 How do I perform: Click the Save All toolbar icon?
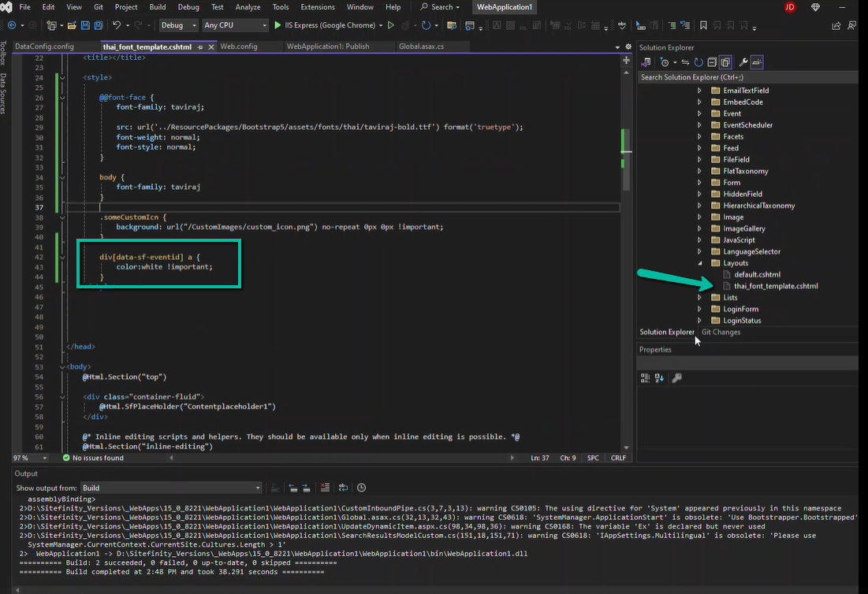click(x=99, y=25)
